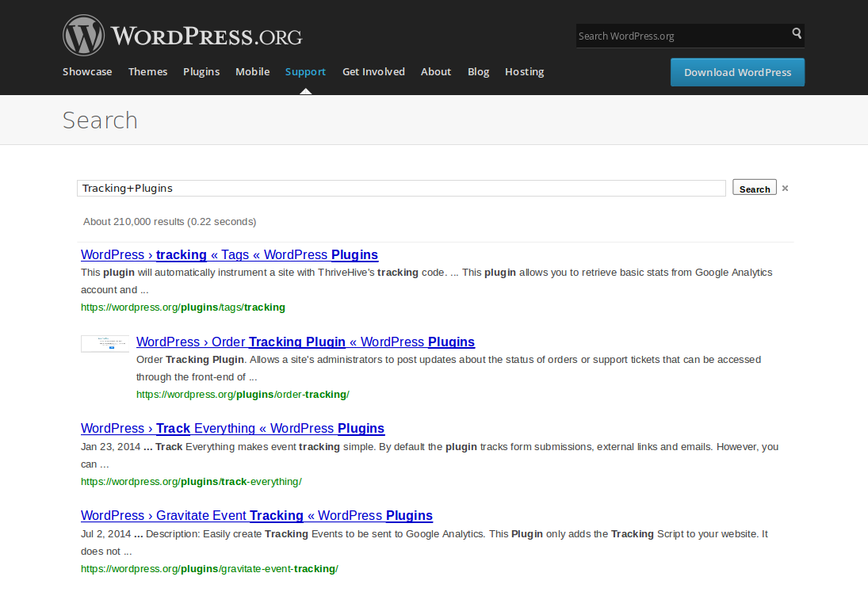Viewport: 868px width, 592px height.
Task: Click the About 210,000 results text
Action: (x=170, y=222)
